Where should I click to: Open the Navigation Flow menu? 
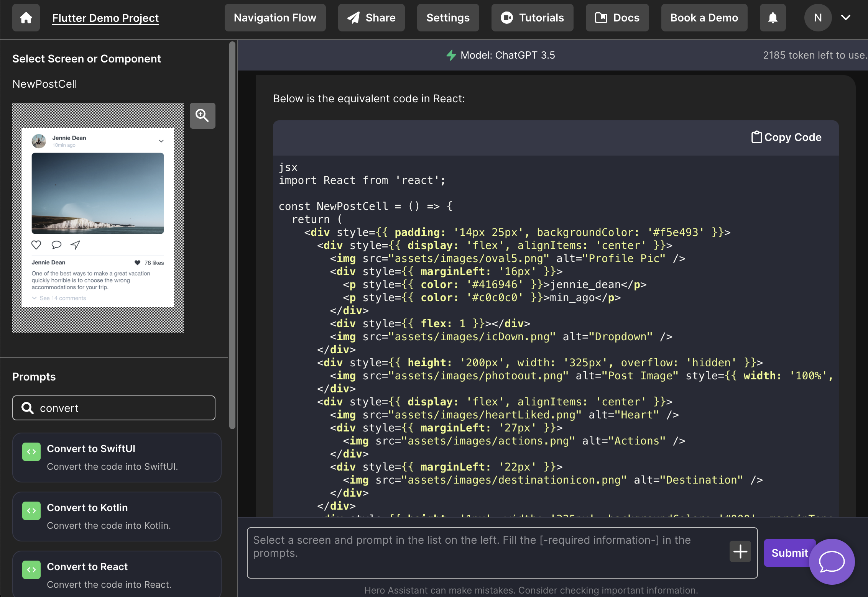click(275, 18)
